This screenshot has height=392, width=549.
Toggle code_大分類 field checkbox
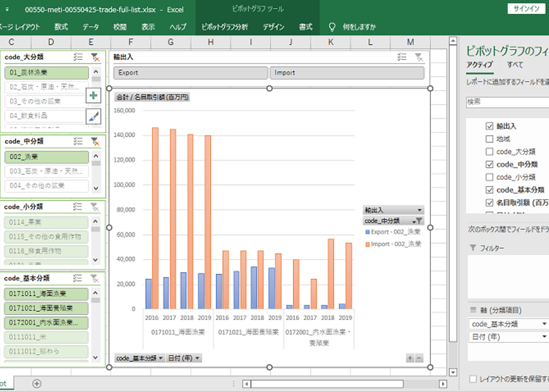[490, 151]
